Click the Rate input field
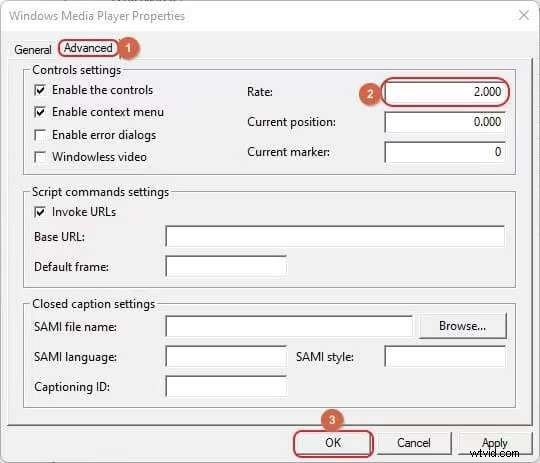The height and width of the screenshot is (463, 540). pyautogui.click(x=445, y=92)
